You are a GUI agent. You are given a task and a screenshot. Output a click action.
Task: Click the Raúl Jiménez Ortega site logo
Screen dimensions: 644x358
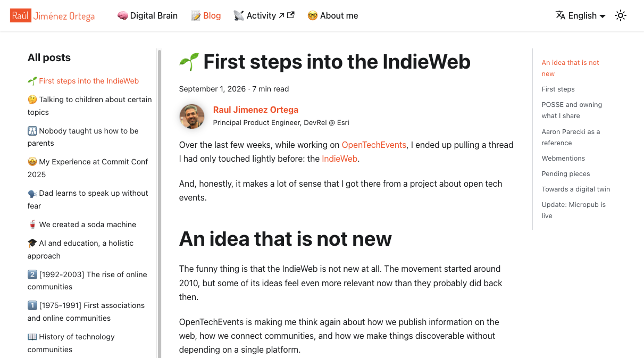[x=53, y=15]
